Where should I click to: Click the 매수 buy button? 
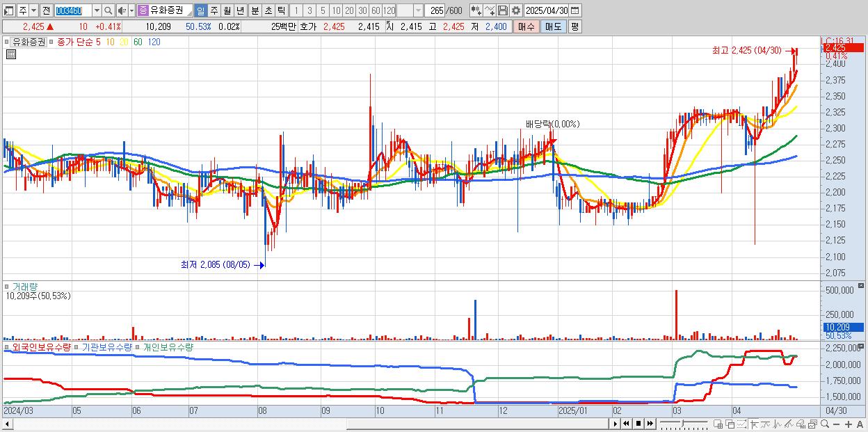pos(527,26)
